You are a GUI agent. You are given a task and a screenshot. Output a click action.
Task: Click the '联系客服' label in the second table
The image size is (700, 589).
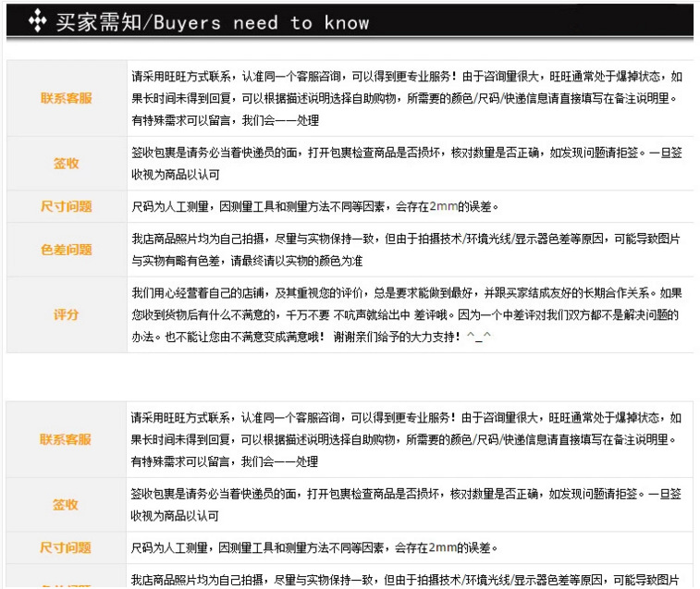click(x=66, y=439)
